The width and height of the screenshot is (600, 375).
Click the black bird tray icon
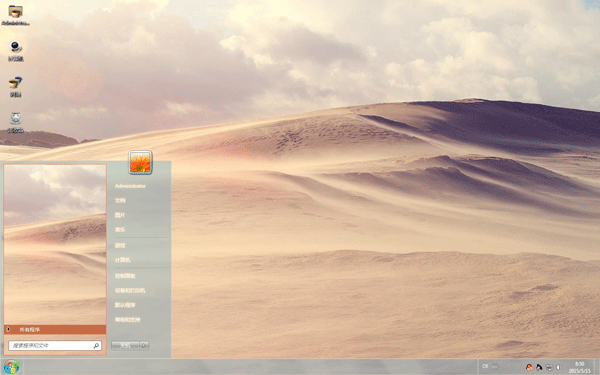(x=539, y=367)
